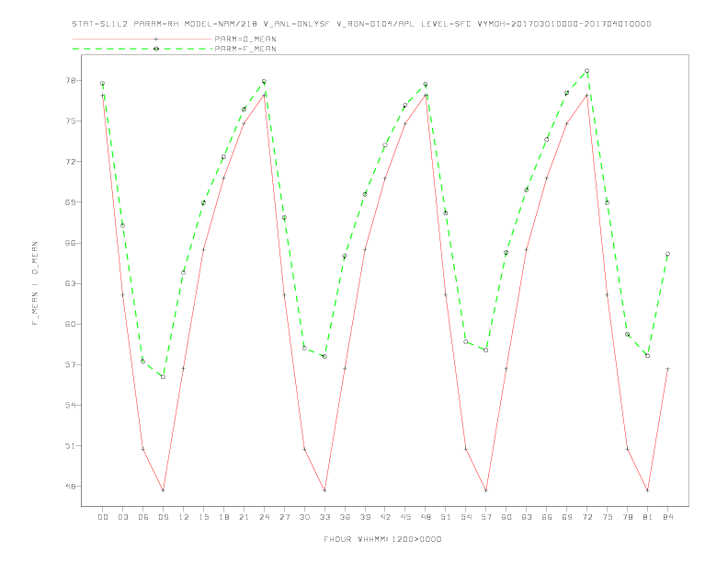
Task: Click the green F_MEAN circle point at hour 81
Action: point(648,356)
